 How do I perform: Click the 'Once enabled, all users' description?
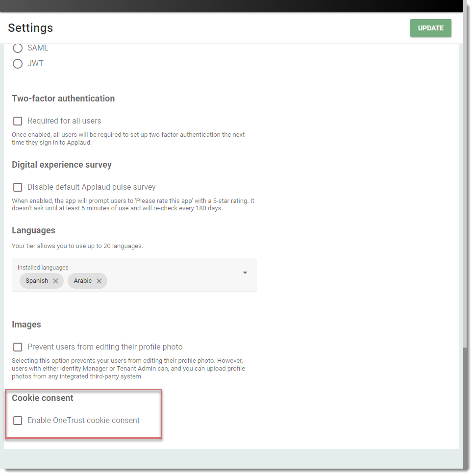tap(128, 138)
